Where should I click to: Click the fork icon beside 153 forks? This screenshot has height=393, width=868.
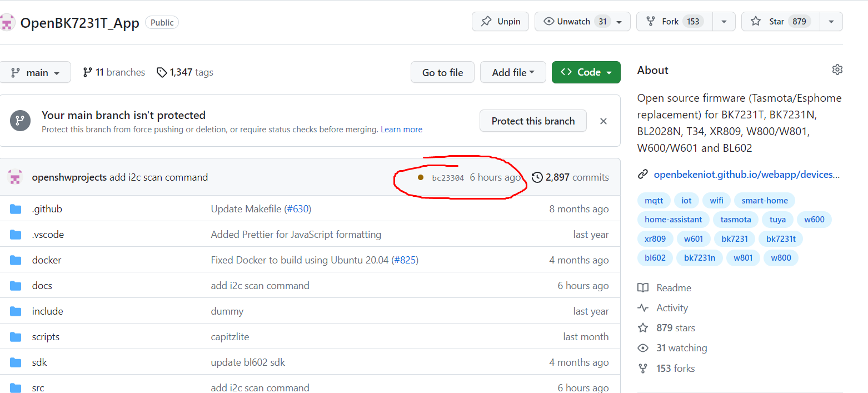643,368
